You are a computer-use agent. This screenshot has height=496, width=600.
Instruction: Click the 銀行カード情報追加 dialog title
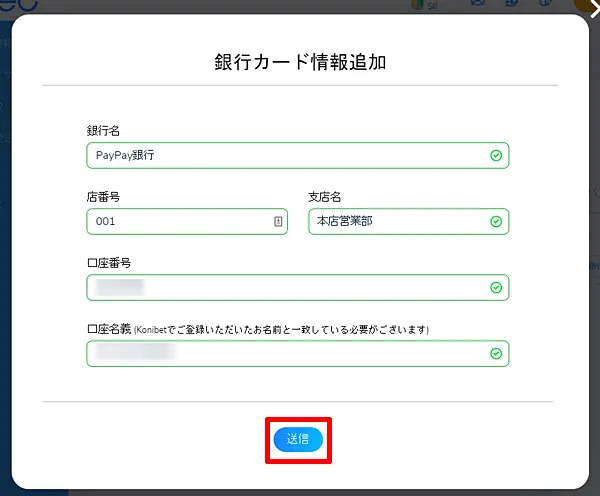300,62
